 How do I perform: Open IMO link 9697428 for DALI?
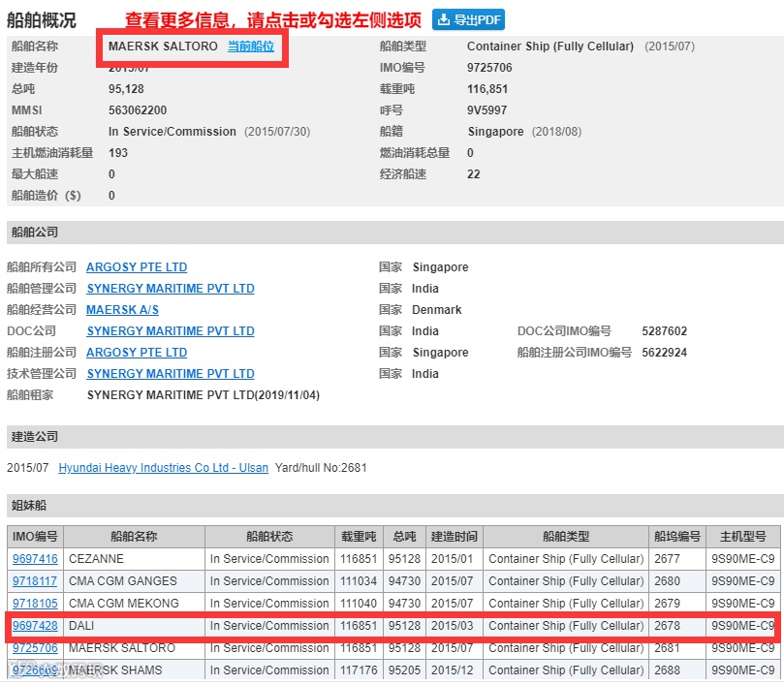pos(35,626)
